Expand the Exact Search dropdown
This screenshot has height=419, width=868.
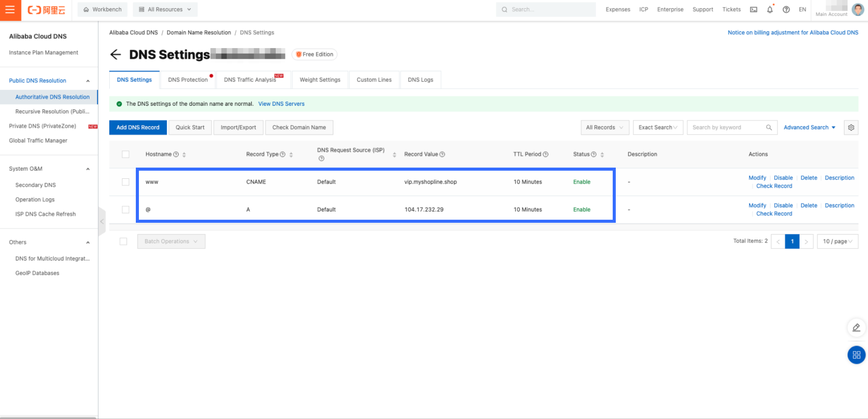[x=658, y=128]
